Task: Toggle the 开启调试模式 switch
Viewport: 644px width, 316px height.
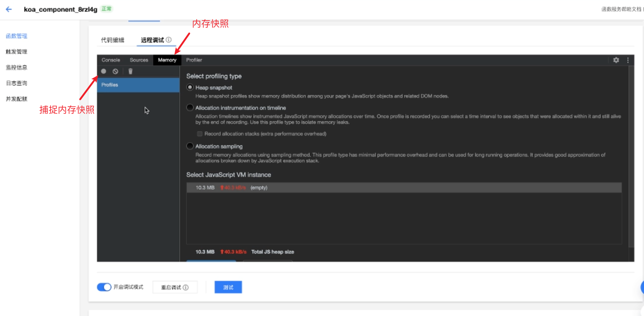Action: pos(104,287)
